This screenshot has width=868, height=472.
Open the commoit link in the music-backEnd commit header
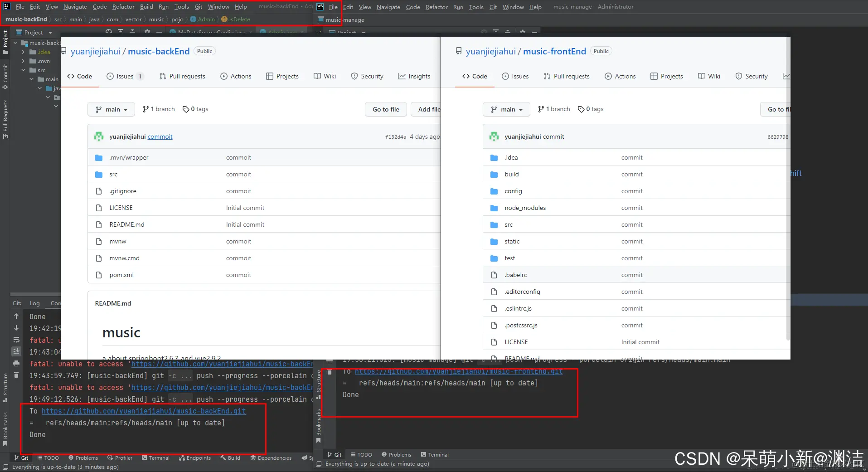[160, 136]
